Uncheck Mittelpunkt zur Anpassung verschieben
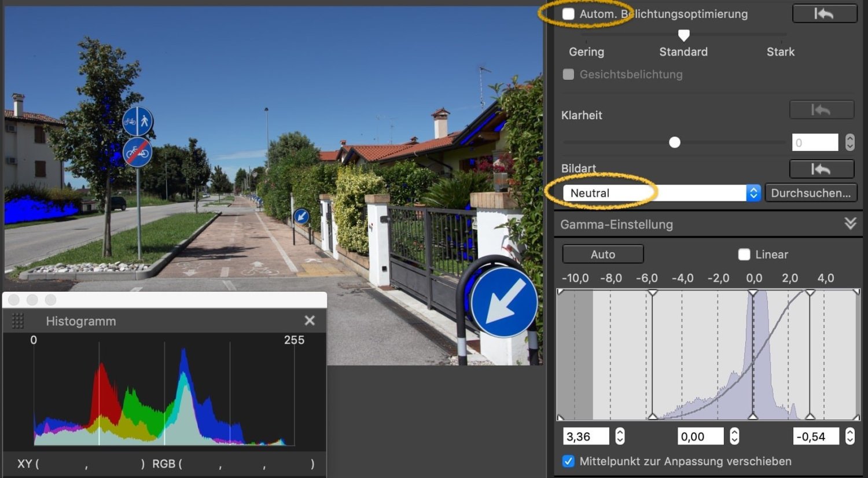The width and height of the screenshot is (868, 478). pyautogui.click(x=569, y=461)
